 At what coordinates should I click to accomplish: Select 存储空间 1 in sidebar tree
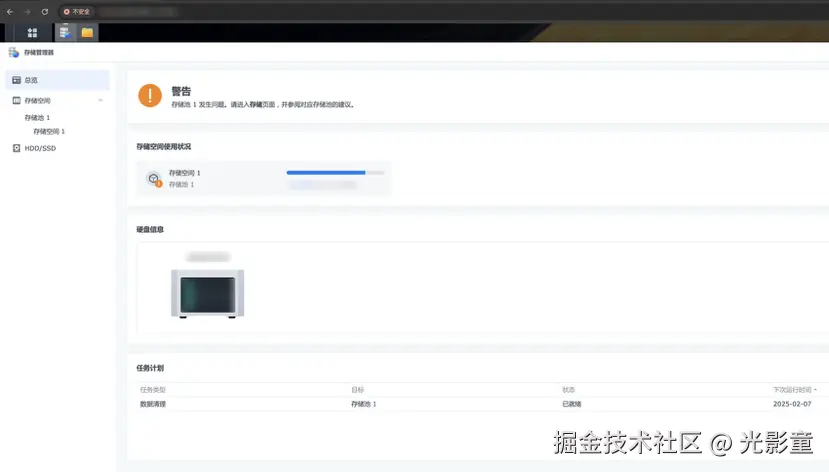(x=49, y=131)
